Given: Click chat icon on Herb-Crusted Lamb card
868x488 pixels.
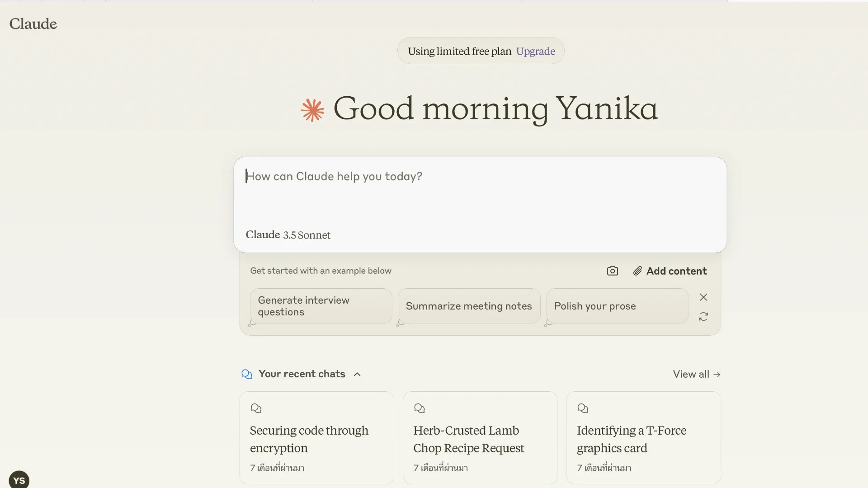Looking at the screenshot, I should [x=419, y=408].
